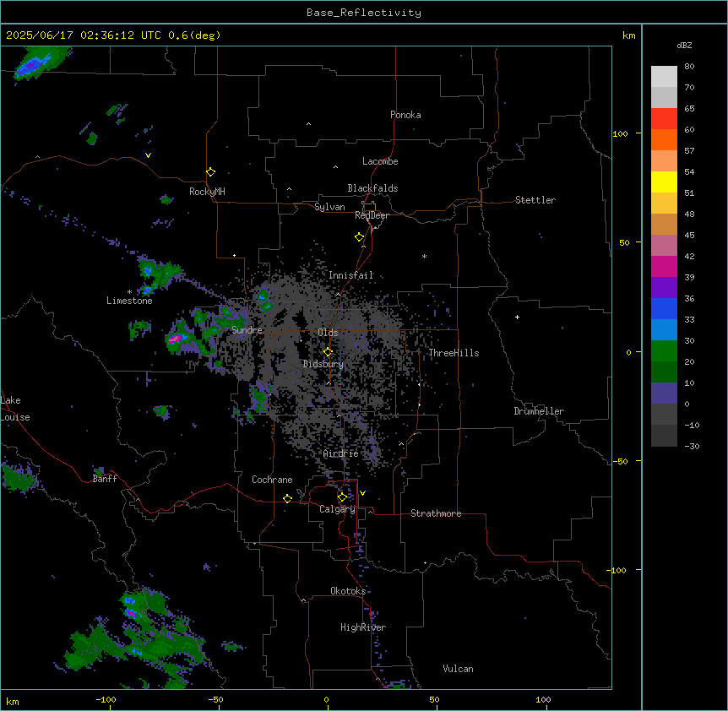Click the Ponoka city label
The height and width of the screenshot is (711, 728).
click(x=405, y=115)
